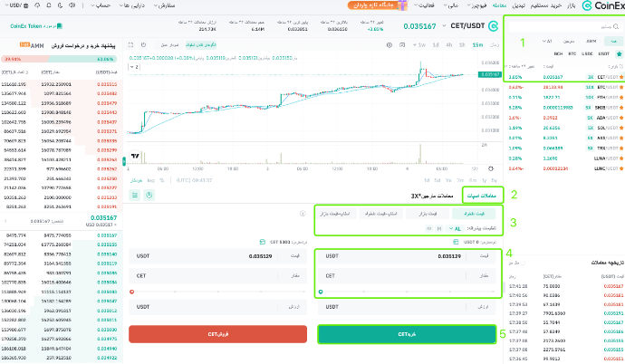Image resolution: width=625 pixels, height=364 pixels.
Task: Click the chart reset power icon
Action: click(143, 45)
